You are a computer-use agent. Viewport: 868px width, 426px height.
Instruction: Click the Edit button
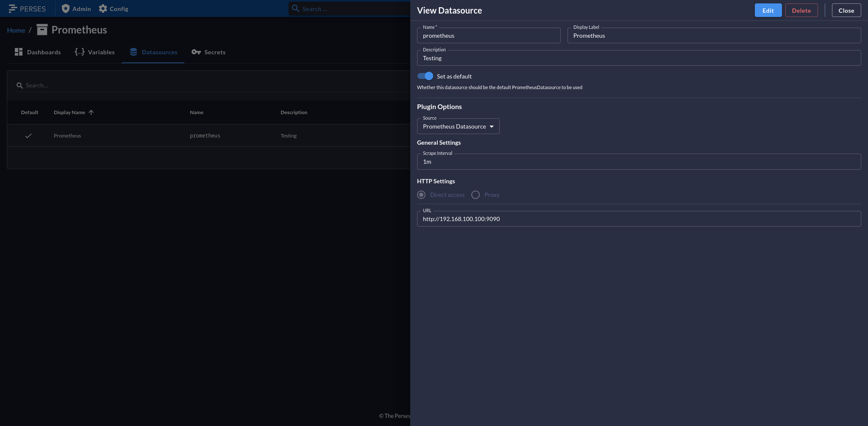click(x=768, y=10)
